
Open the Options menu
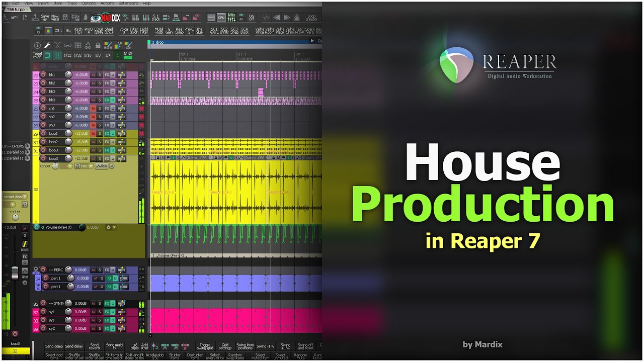click(89, 3)
